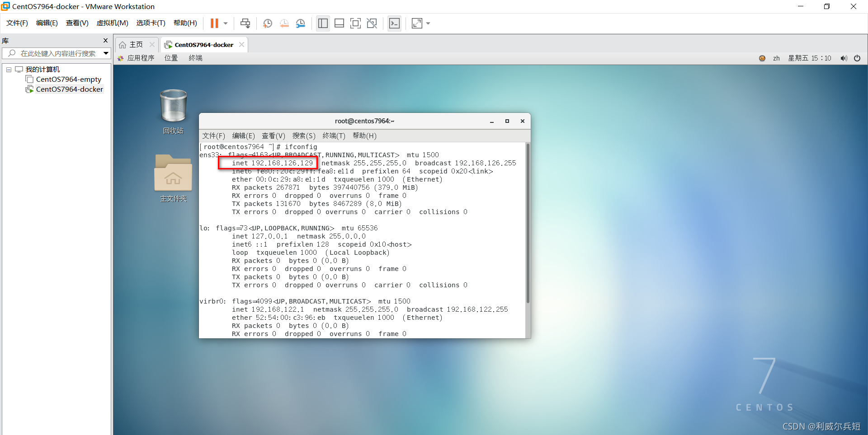Open the 选项卡(T) menu
This screenshot has width=868, height=435.
coord(151,23)
